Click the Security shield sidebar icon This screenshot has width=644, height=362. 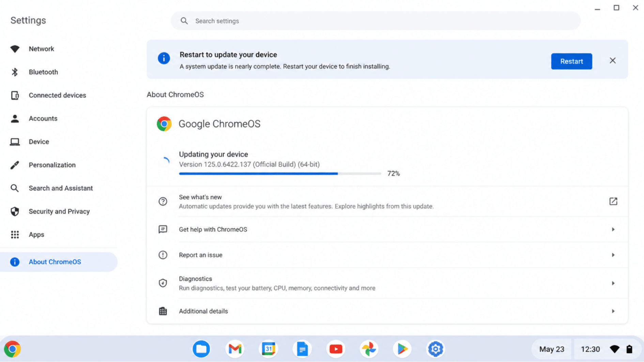click(x=15, y=211)
